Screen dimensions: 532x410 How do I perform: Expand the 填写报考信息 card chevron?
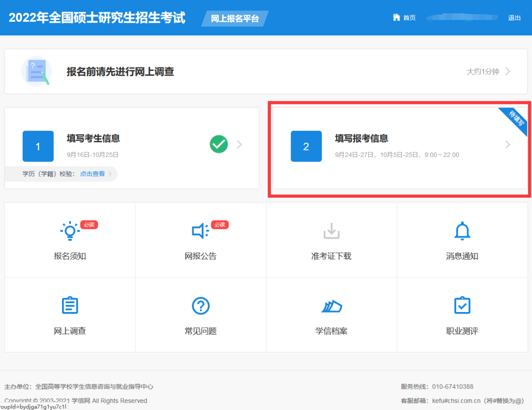coord(508,144)
